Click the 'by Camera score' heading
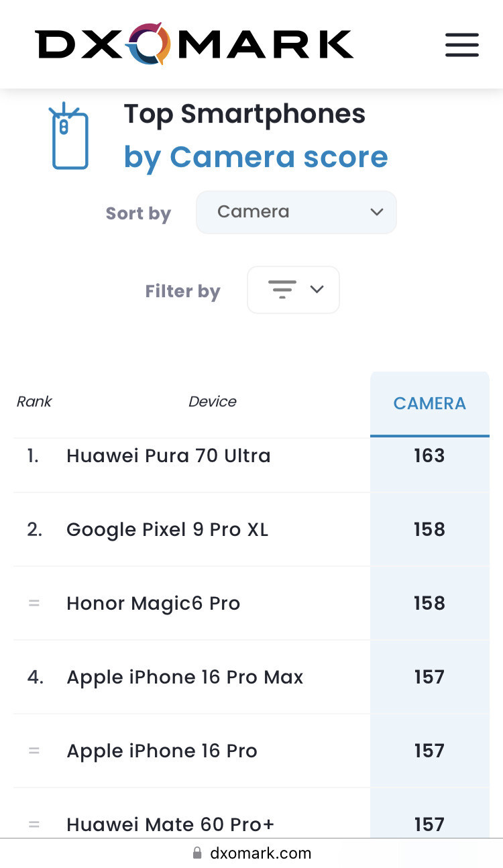The width and height of the screenshot is (503, 868). tap(256, 157)
